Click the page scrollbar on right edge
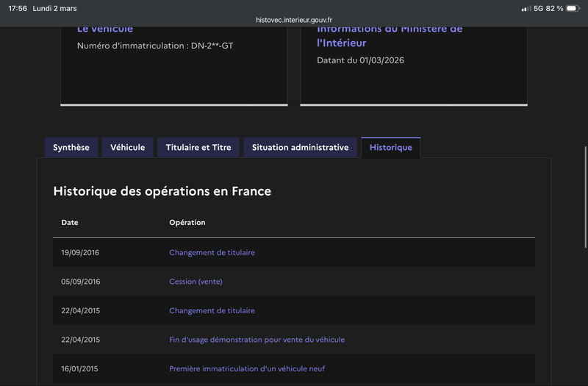The width and height of the screenshot is (588, 386). [x=585, y=191]
